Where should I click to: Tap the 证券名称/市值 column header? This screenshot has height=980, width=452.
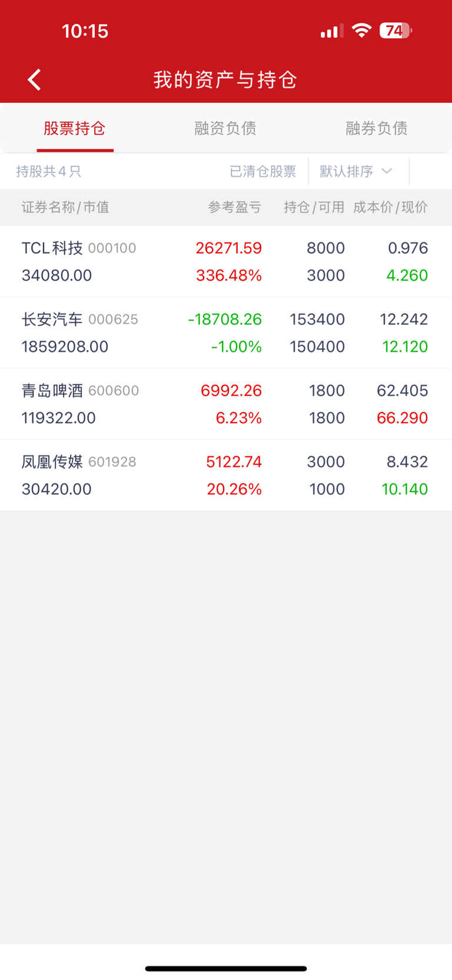65,207
